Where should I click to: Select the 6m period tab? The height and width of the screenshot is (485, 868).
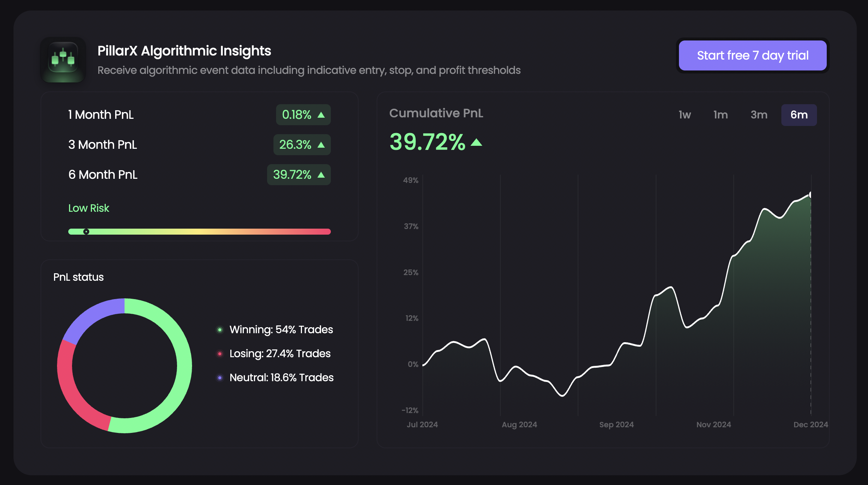pyautogui.click(x=799, y=115)
